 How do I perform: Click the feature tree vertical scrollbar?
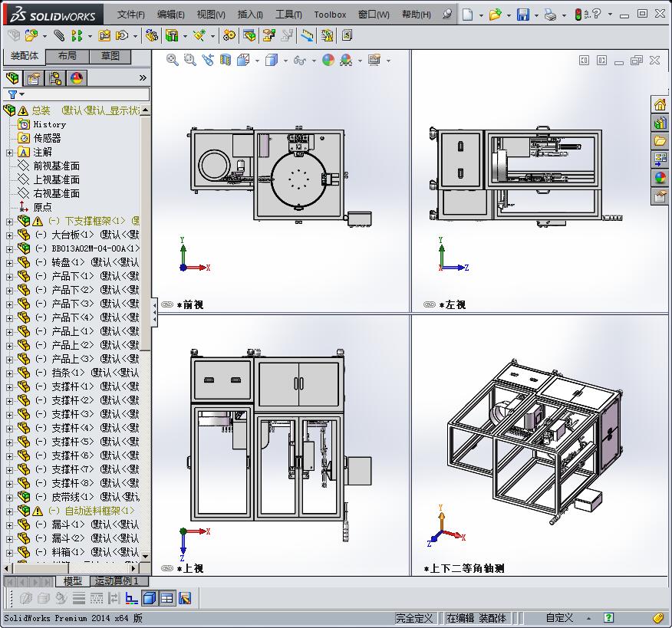[x=145, y=334]
